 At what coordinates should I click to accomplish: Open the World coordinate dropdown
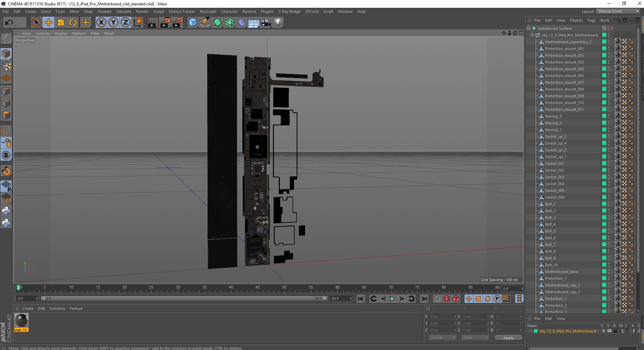[442, 337]
